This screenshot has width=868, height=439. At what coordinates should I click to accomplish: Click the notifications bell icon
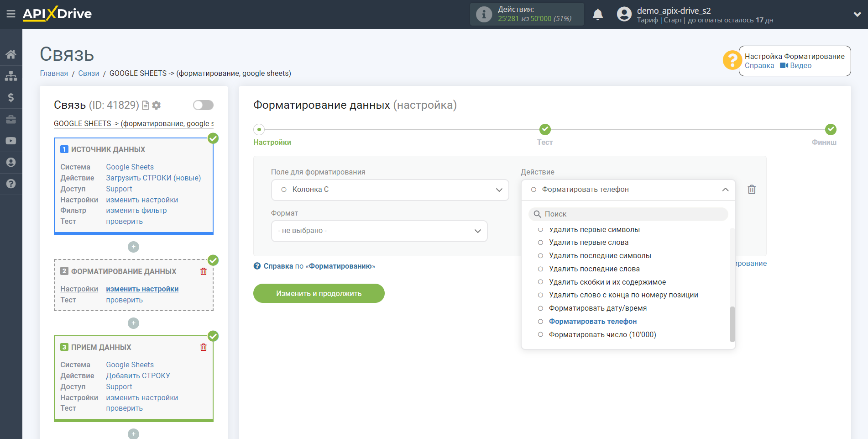click(x=598, y=15)
